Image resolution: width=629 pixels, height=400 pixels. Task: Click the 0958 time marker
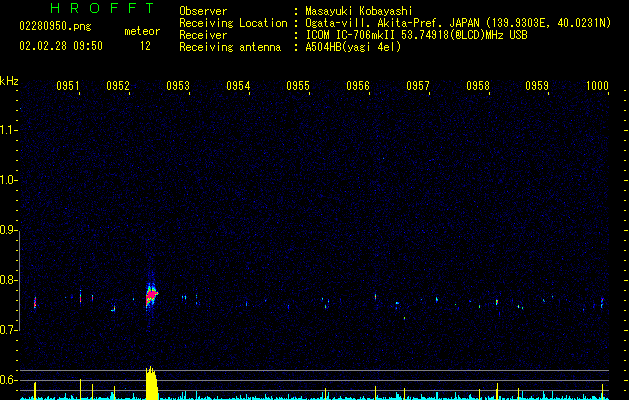point(478,86)
